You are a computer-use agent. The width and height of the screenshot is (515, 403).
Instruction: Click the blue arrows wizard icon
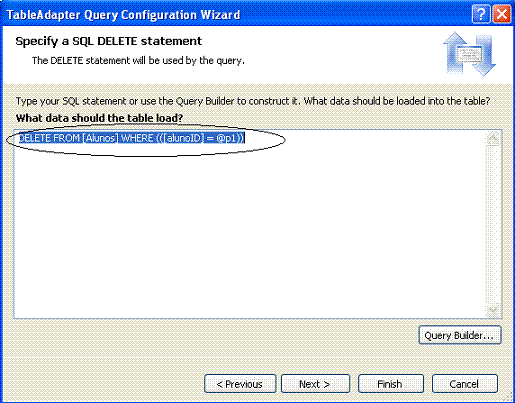[469, 54]
